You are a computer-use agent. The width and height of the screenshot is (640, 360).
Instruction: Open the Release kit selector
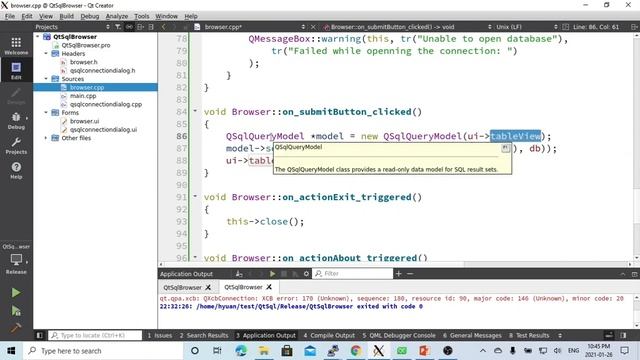(x=16, y=263)
